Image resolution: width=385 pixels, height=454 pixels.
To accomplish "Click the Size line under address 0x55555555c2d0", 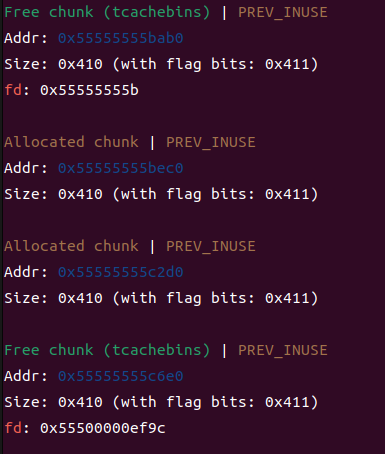I will 161,298.
